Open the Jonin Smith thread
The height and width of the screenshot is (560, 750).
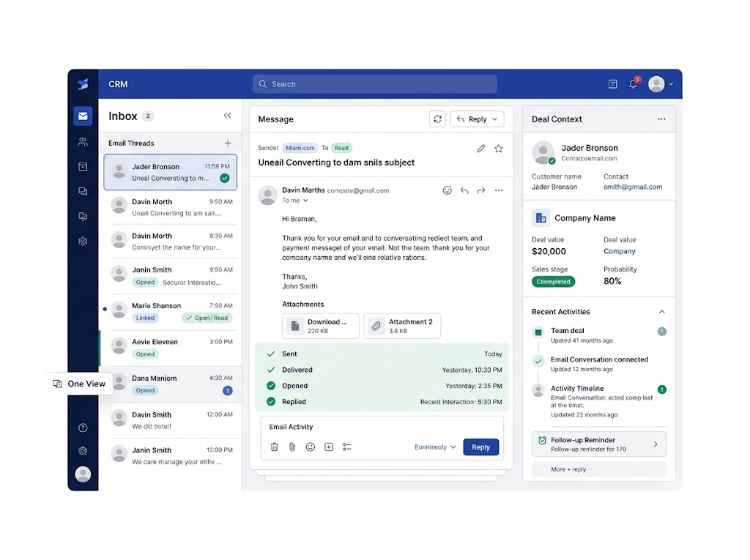[x=170, y=276]
